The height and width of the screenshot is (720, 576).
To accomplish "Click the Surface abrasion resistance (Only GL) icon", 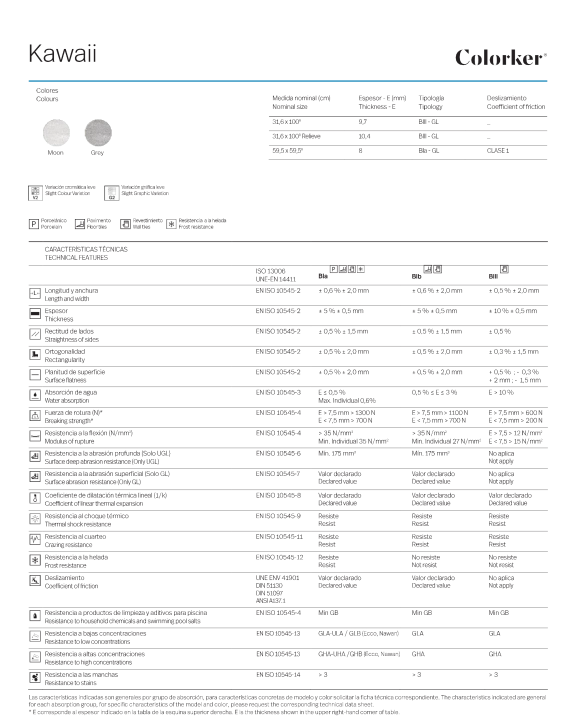I will (35, 477).
